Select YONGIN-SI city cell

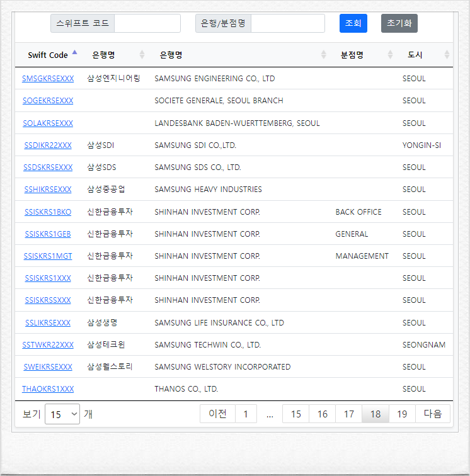pos(421,145)
